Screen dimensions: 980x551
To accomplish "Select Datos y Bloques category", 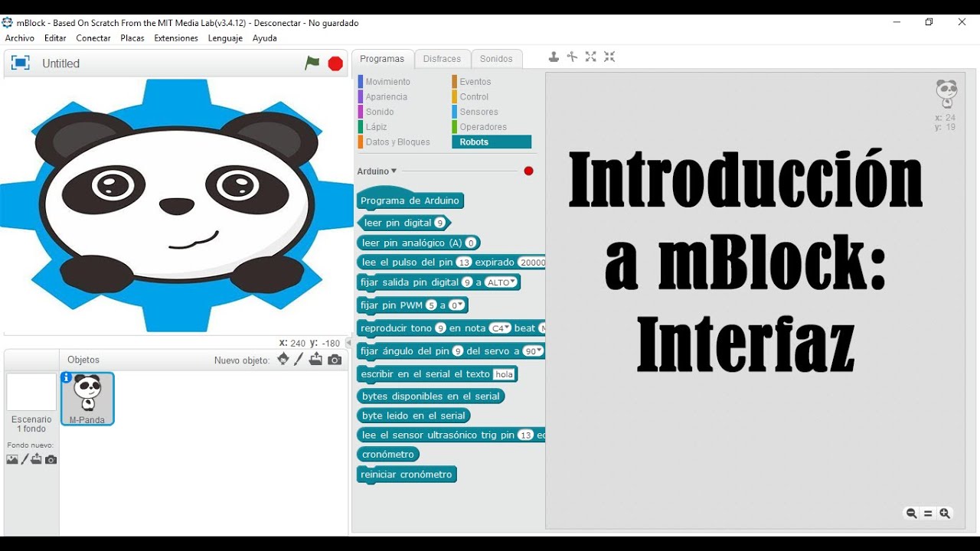I will 397,142.
